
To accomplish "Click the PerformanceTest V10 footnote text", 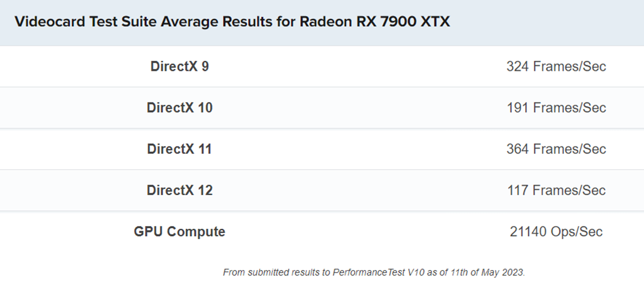I will pos(378,272).
